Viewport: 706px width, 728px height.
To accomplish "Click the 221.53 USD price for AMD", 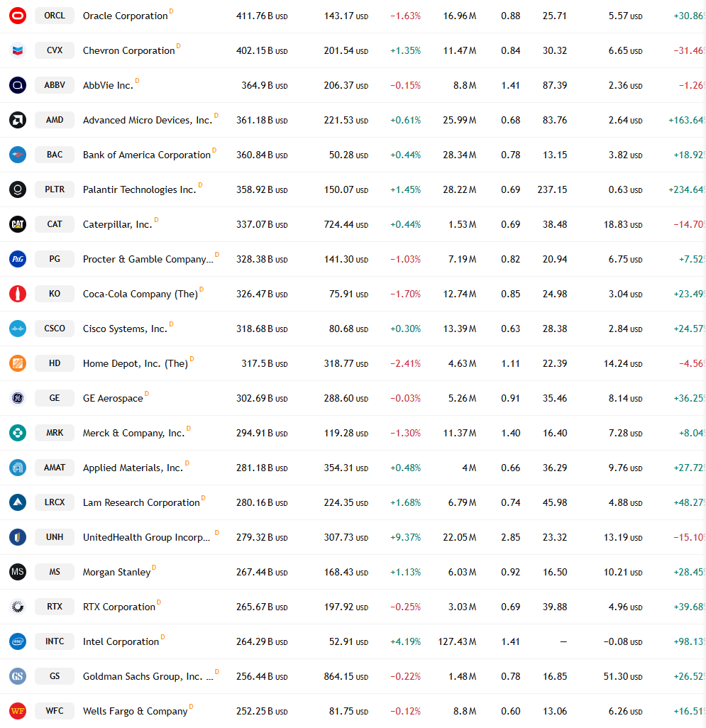I will 346,120.
